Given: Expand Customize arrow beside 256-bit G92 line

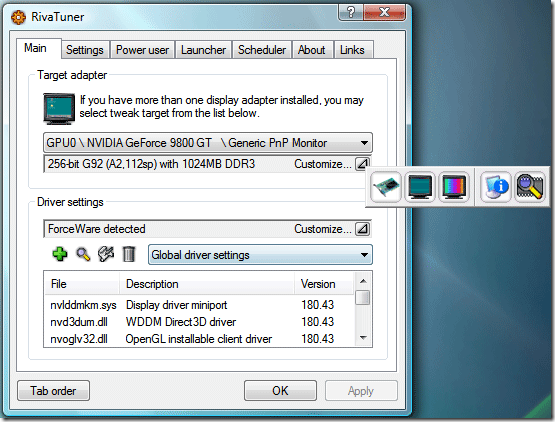Looking at the screenshot, I should (362, 164).
